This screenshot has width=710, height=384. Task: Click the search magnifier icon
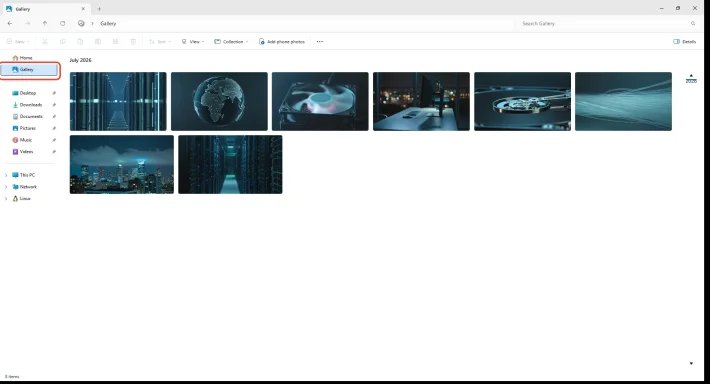[x=693, y=24]
